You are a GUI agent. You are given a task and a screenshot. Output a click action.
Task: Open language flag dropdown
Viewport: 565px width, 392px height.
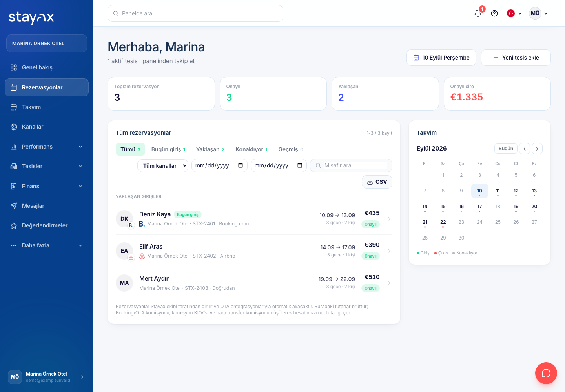coord(514,13)
